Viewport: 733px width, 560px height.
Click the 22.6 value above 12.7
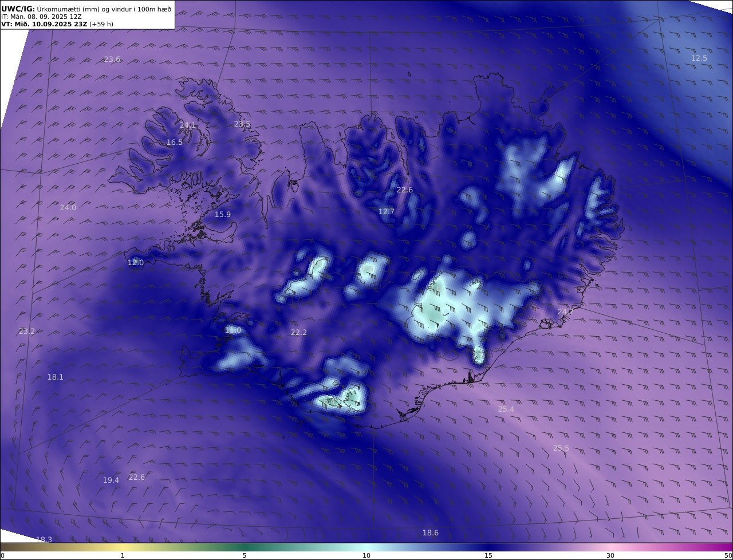point(405,190)
